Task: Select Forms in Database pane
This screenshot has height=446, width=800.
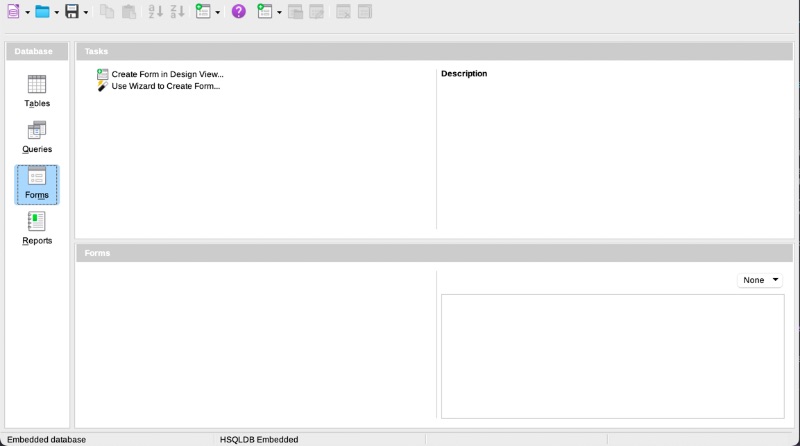Action: (37, 184)
